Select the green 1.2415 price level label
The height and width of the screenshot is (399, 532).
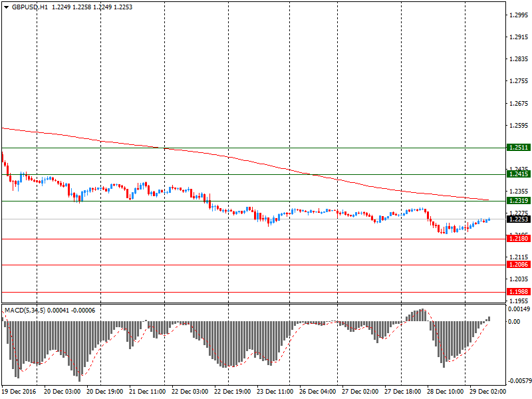pos(519,174)
